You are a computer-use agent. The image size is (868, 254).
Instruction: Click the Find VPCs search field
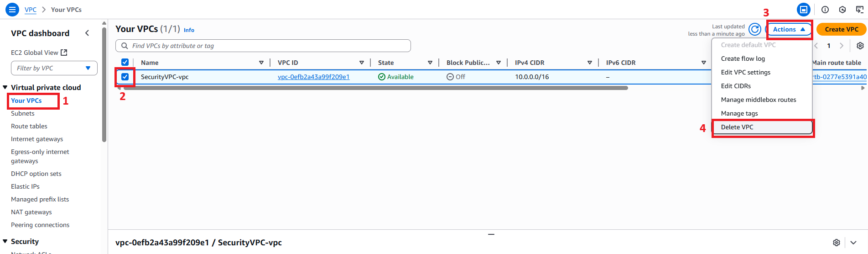[x=263, y=46]
